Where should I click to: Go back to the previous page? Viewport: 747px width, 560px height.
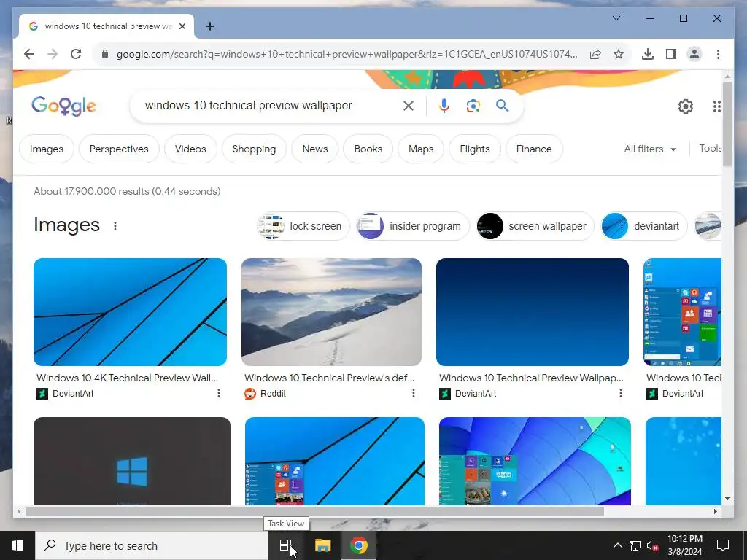click(29, 54)
